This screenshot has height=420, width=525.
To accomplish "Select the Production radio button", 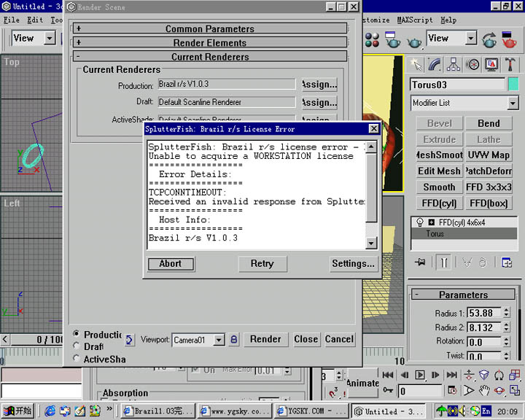I will 77,333.
